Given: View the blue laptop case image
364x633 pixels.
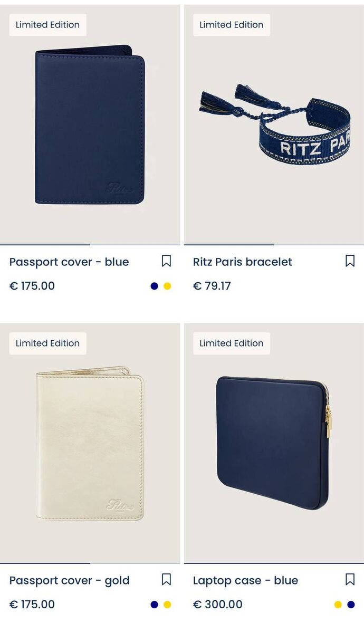Looking at the screenshot, I should point(274,444).
